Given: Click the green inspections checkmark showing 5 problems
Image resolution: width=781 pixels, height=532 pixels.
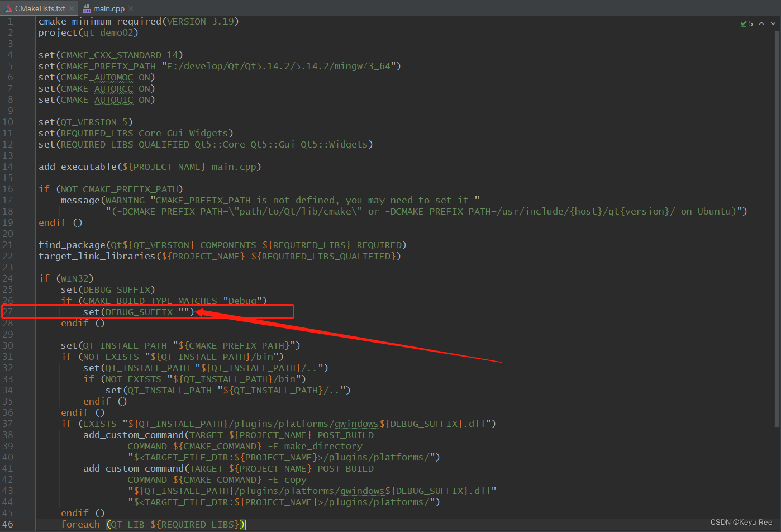Looking at the screenshot, I should (x=745, y=23).
